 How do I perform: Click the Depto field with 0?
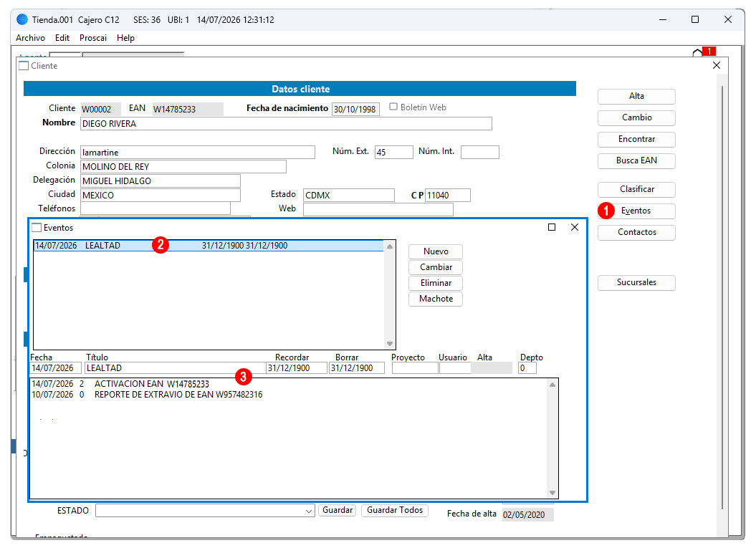coord(527,368)
